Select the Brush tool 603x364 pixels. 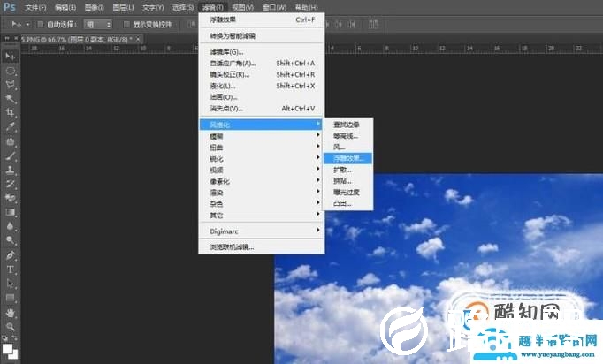11,156
